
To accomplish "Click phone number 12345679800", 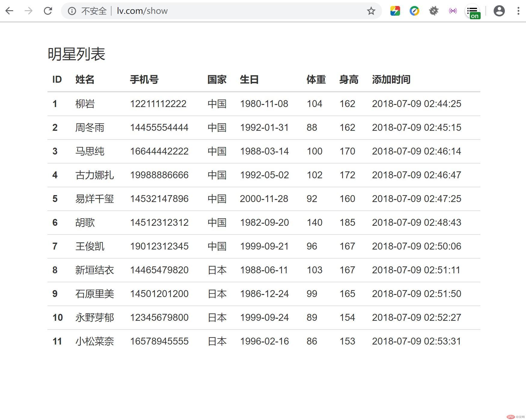I will [x=159, y=317].
